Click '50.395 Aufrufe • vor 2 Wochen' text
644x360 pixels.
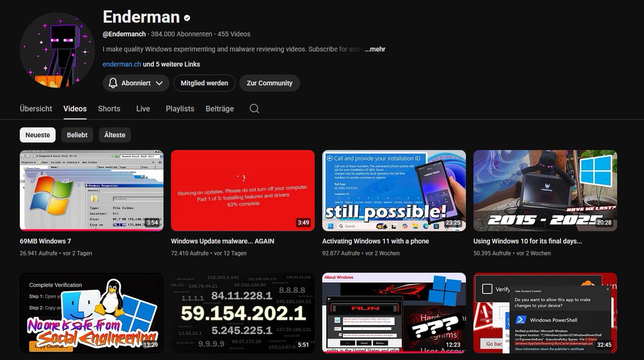tap(512, 253)
